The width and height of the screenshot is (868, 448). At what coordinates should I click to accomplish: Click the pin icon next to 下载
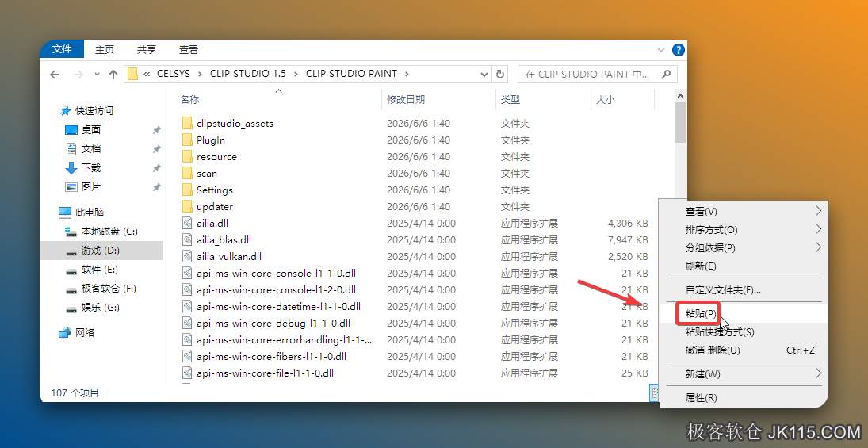tap(157, 168)
